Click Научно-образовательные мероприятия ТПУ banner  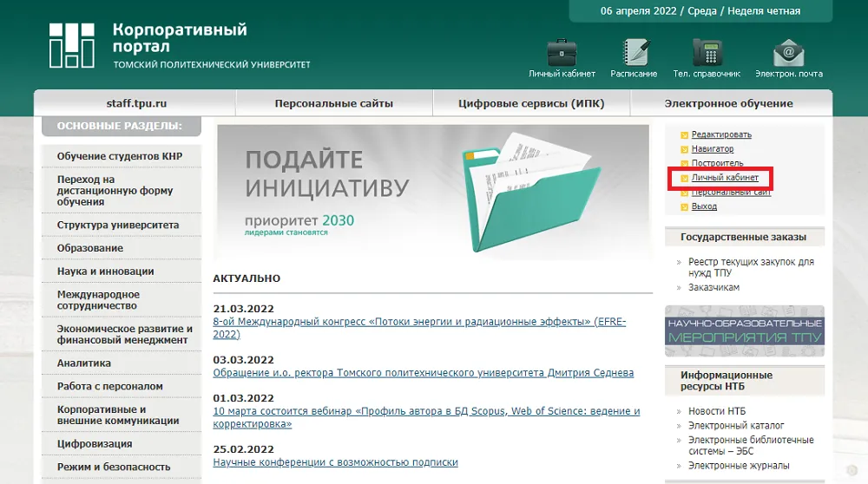pyautogui.click(x=745, y=330)
